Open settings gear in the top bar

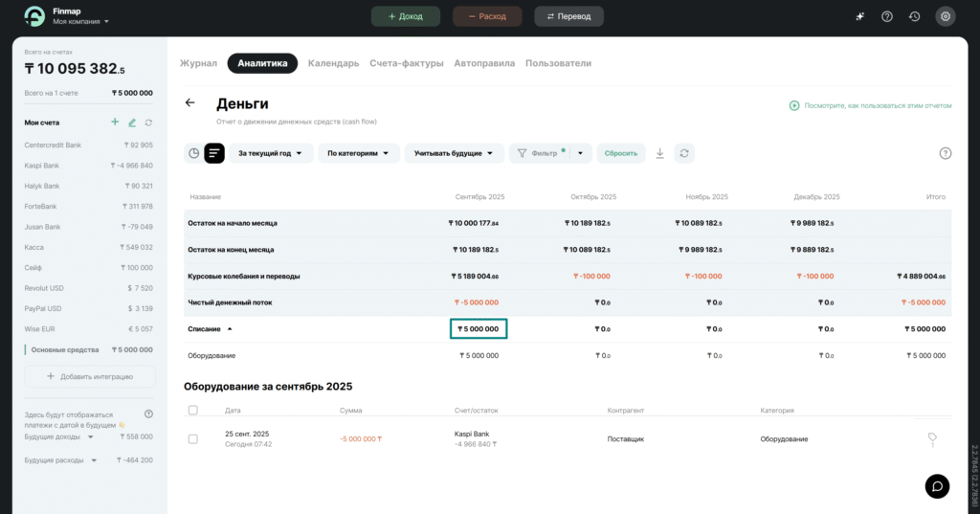tap(945, 16)
